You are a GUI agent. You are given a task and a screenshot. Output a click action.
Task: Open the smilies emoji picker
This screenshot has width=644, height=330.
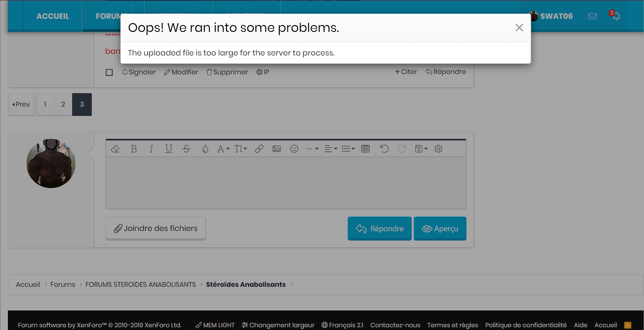click(294, 149)
